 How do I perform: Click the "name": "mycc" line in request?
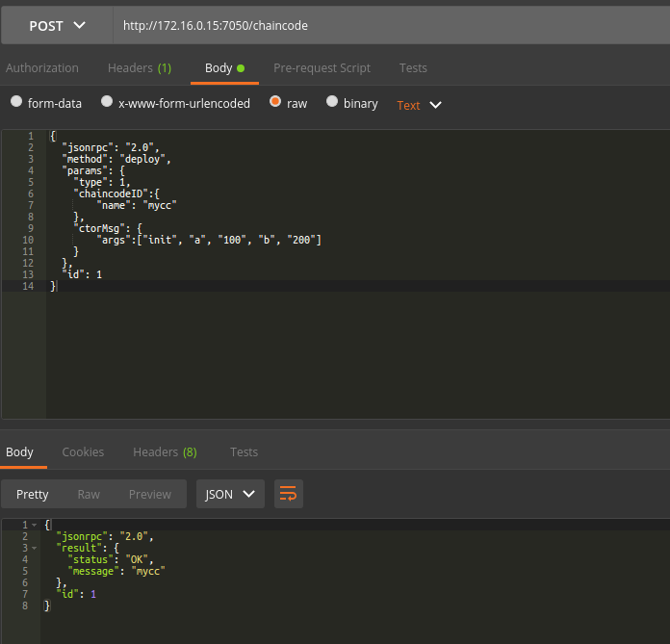click(137, 205)
